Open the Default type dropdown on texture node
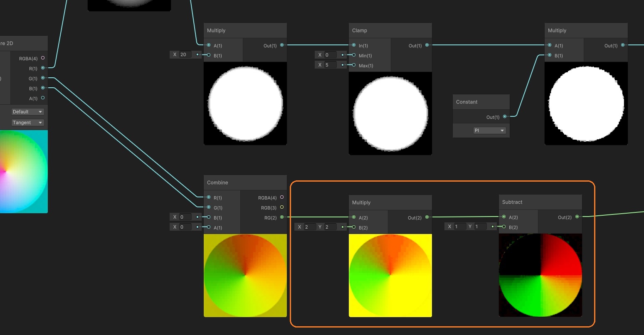This screenshot has width=644, height=335. click(x=27, y=112)
